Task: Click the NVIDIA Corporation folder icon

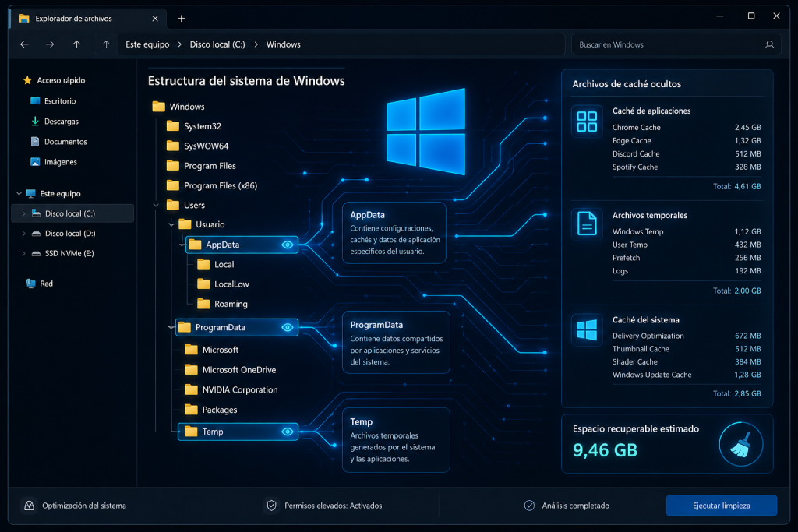Action: (192, 389)
